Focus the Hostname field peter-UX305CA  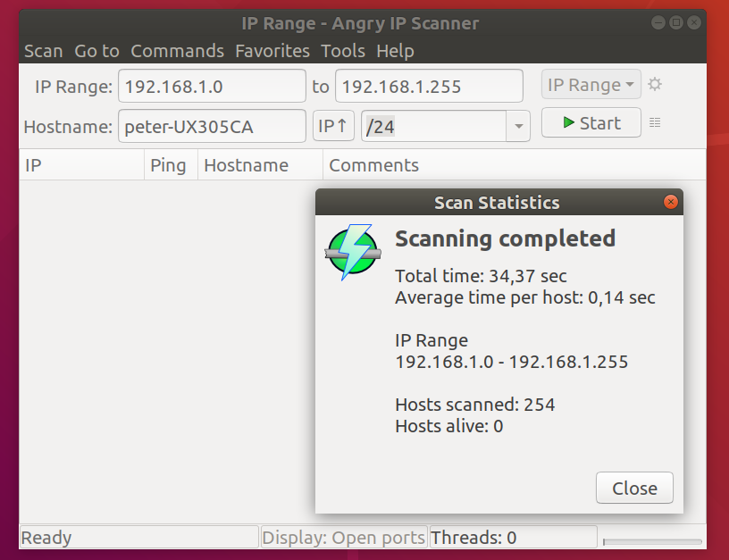click(x=212, y=126)
